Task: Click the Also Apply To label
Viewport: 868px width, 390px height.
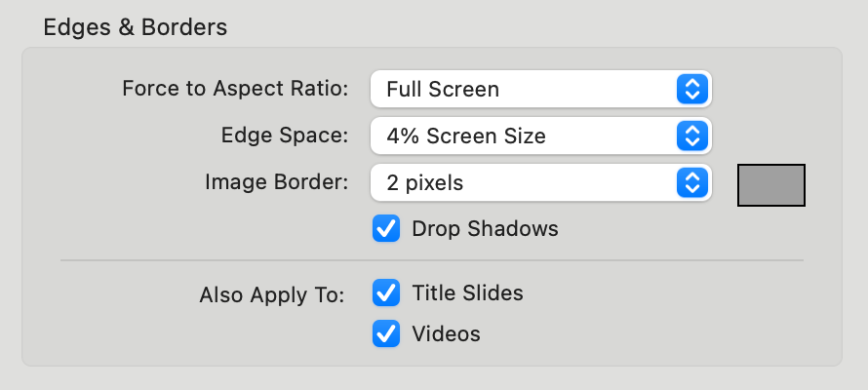Action: [x=272, y=294]
